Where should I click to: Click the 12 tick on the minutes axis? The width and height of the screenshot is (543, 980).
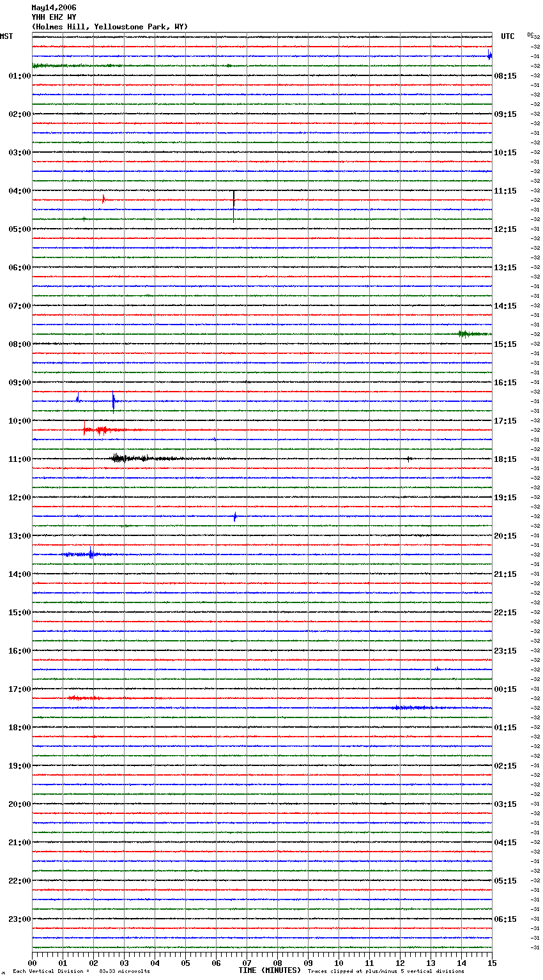pyautogui.click(x=400, y=963)
